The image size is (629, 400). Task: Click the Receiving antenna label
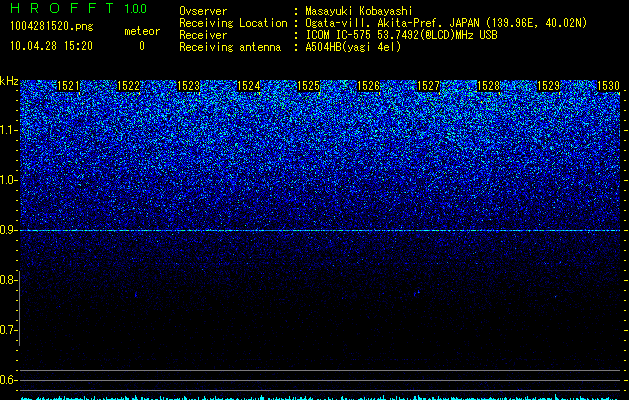[230, 47]
